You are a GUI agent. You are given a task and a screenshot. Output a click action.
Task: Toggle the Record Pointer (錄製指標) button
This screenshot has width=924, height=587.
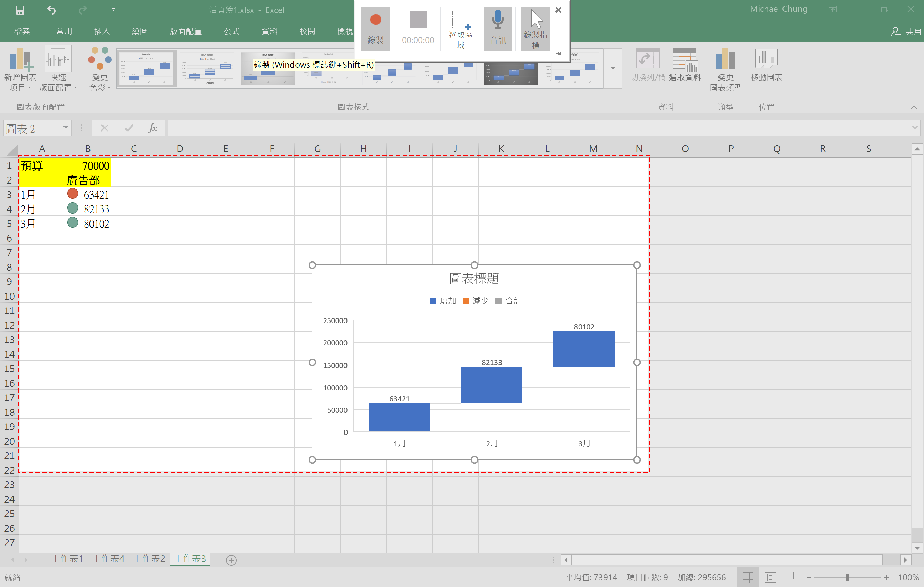coord(535,28)
